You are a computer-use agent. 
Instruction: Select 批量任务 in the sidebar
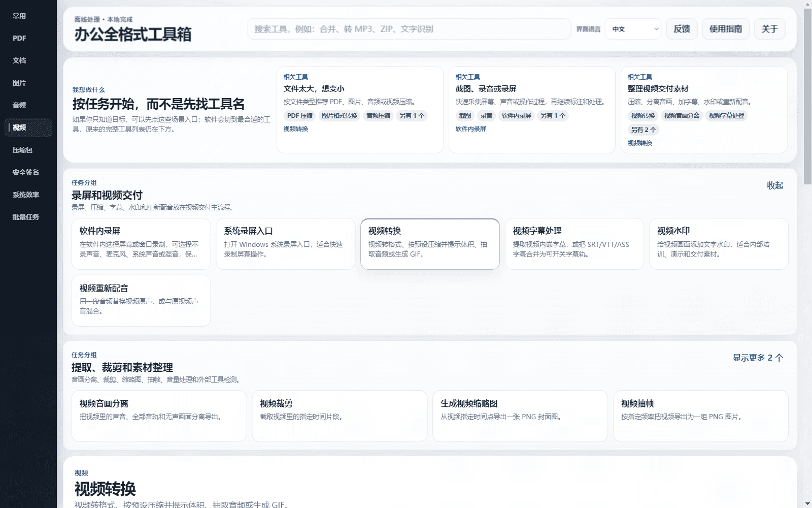coord(28,217)
